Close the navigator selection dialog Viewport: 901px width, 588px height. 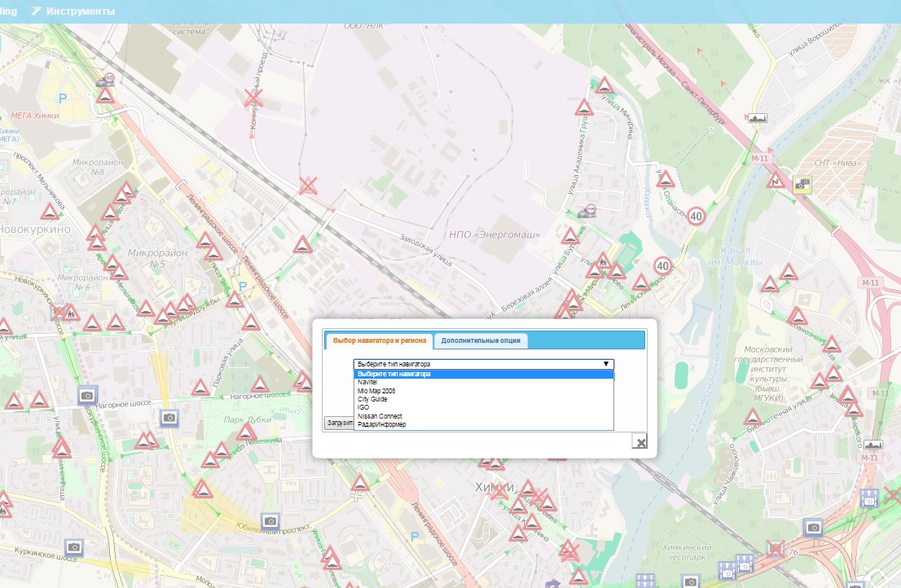(x=641, y=442)
